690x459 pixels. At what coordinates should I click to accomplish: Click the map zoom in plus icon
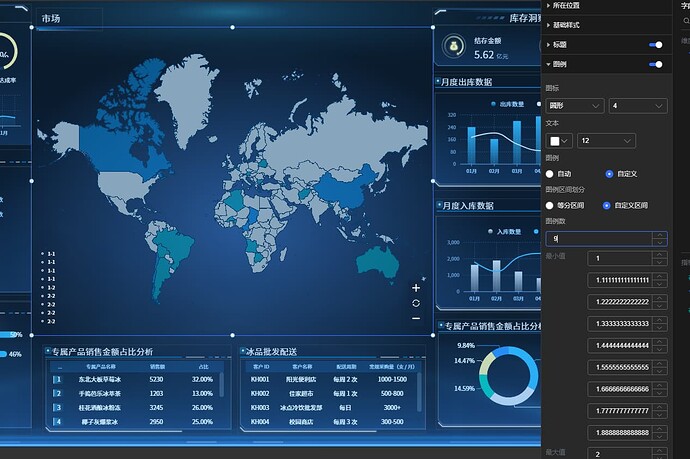pos(416,288)
